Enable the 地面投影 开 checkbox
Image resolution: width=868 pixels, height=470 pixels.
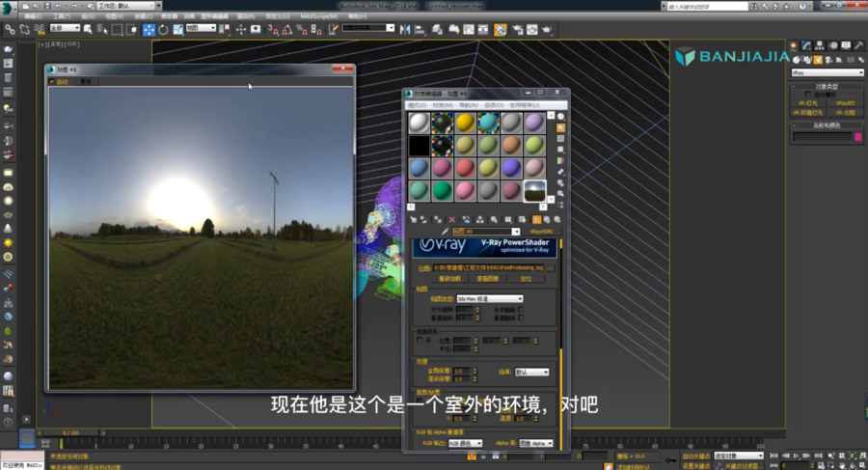[420, 340]
